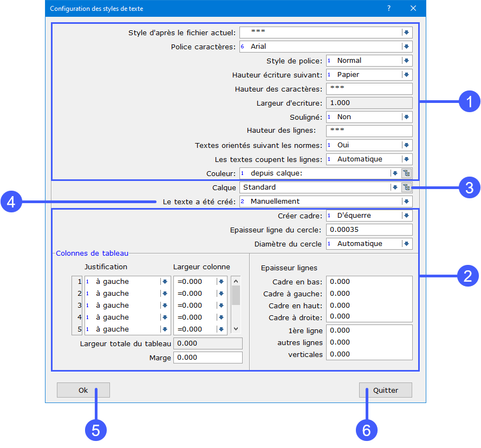Click the Marge input field
This screenshot has width=481, height=448.
207,358
